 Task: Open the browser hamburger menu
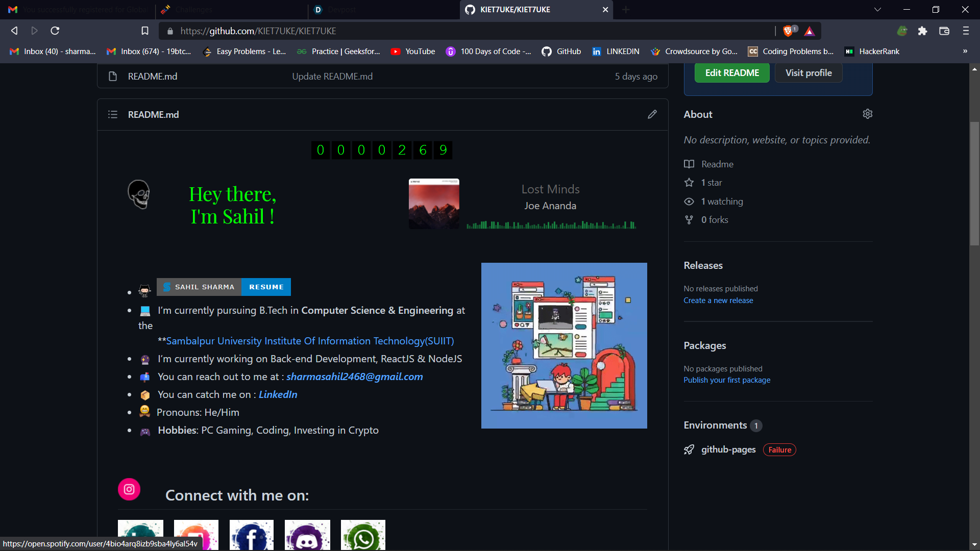(x=966, y=31)
